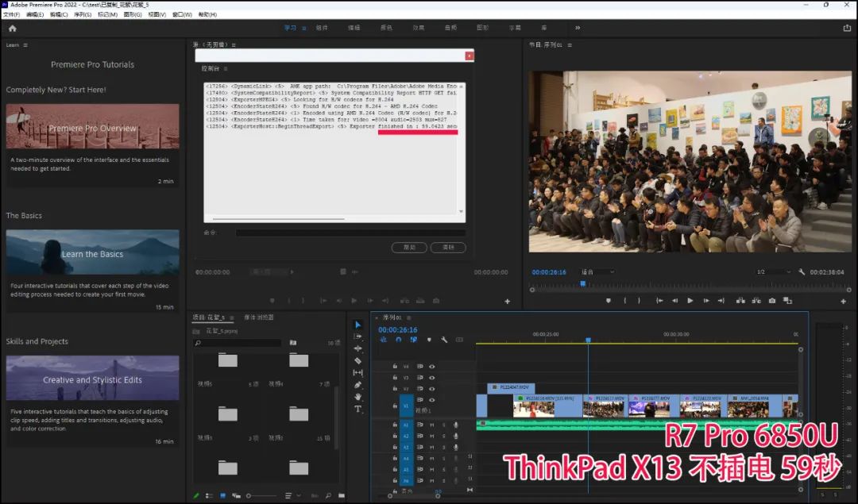Image resolution: width=858 pixels, height=504 pixels.
Task: Select the Track Select Forward tool
Action: [358, 336]
